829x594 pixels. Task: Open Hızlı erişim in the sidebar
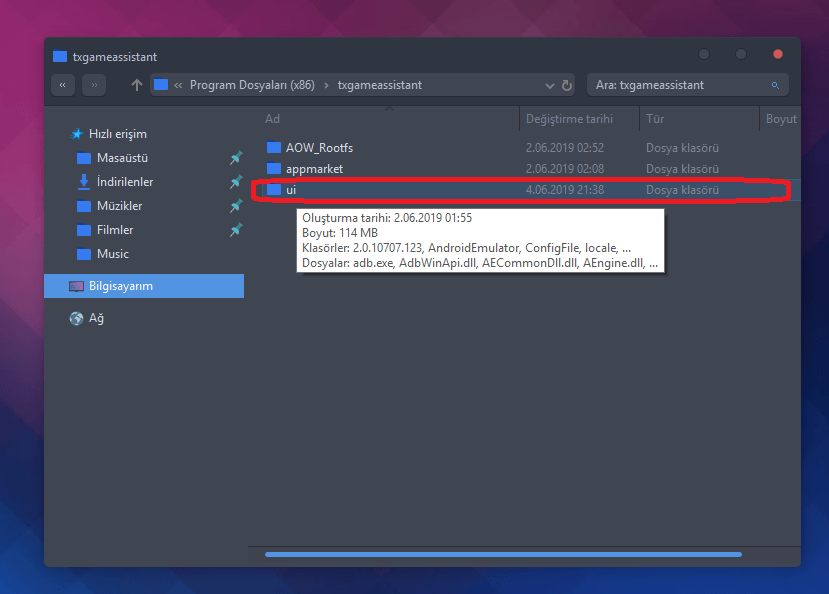click(x=117, y=134)
